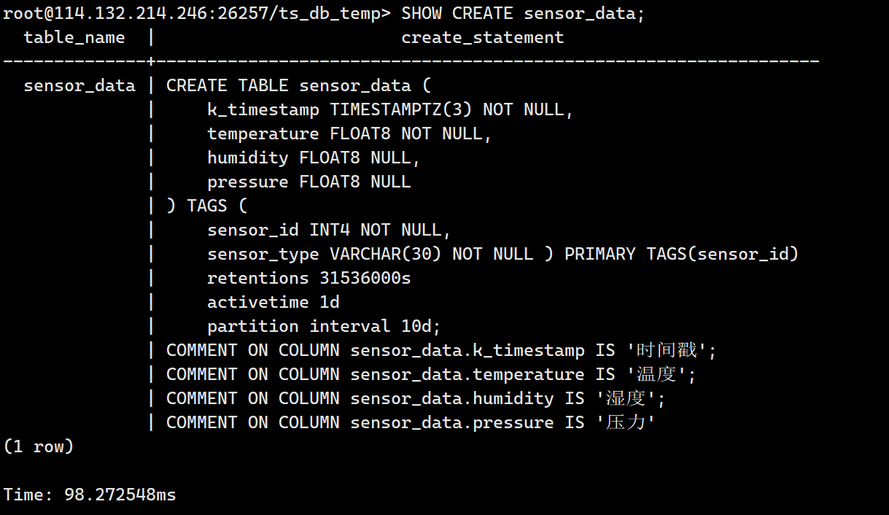Click the temperature FLOAT8 NOT NULL line
Image resolution: width=889 pixels, height=515 pixels.
[349, 134]
